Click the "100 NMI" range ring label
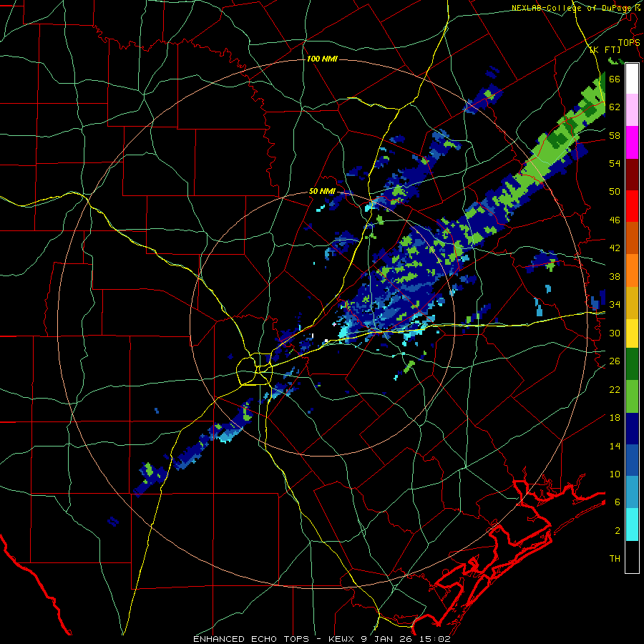The width and height of the screenshot is (644, 644). pos(322,59)
